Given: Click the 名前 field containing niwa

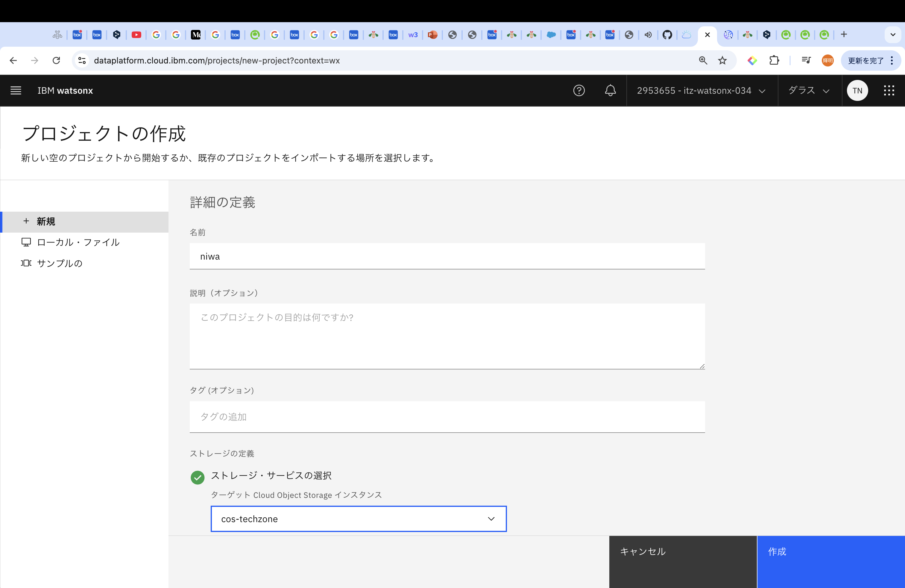Looking at the screenshot, I should [447, 256].
